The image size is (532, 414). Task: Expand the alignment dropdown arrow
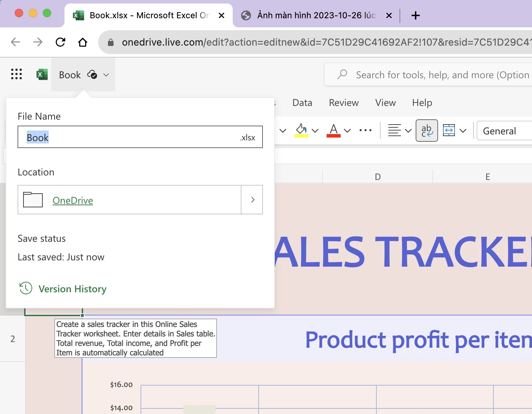[x=408, y=131]
